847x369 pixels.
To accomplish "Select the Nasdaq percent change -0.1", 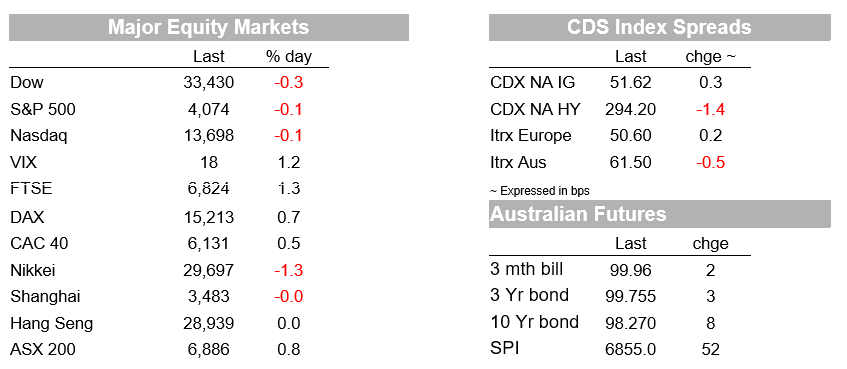I will pyautogui.click(x=287, y=136).
